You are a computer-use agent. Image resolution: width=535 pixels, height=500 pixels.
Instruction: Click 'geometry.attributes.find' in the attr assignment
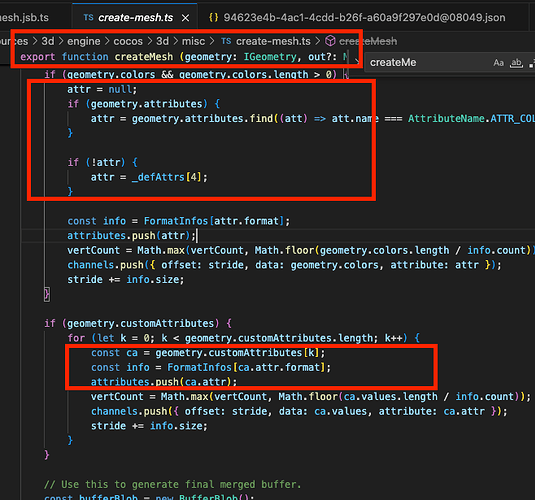point(202,118)
